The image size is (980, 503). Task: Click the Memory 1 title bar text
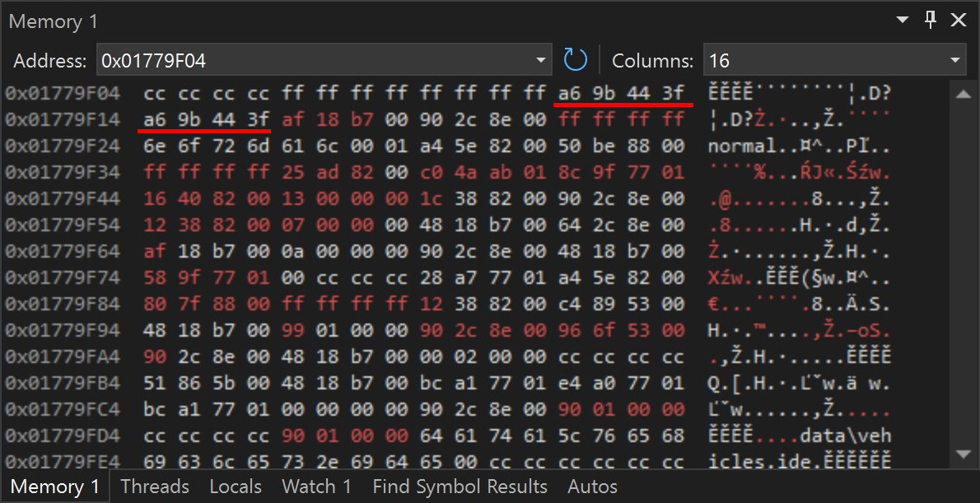click(53, 20)
